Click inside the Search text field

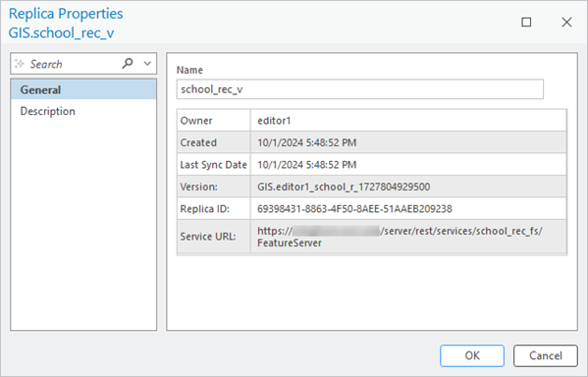[73, 64]
